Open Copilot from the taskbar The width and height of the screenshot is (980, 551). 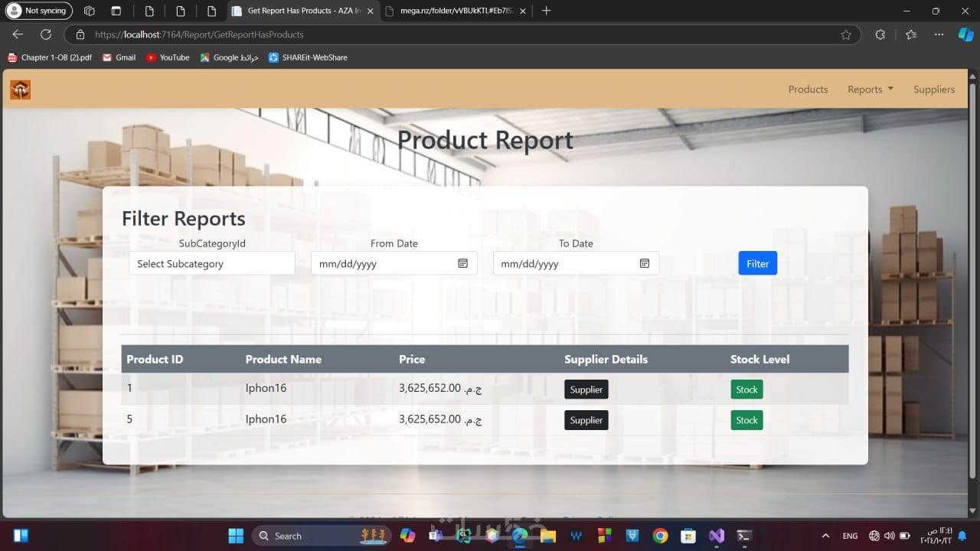click(407, 536)
